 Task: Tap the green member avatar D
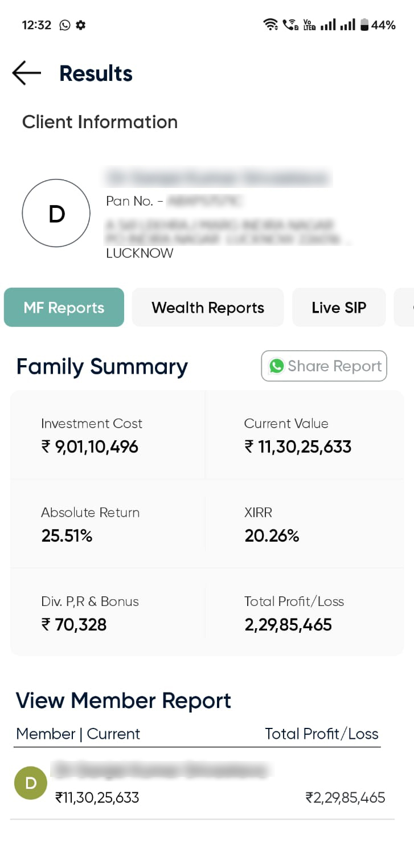(31, 783)
